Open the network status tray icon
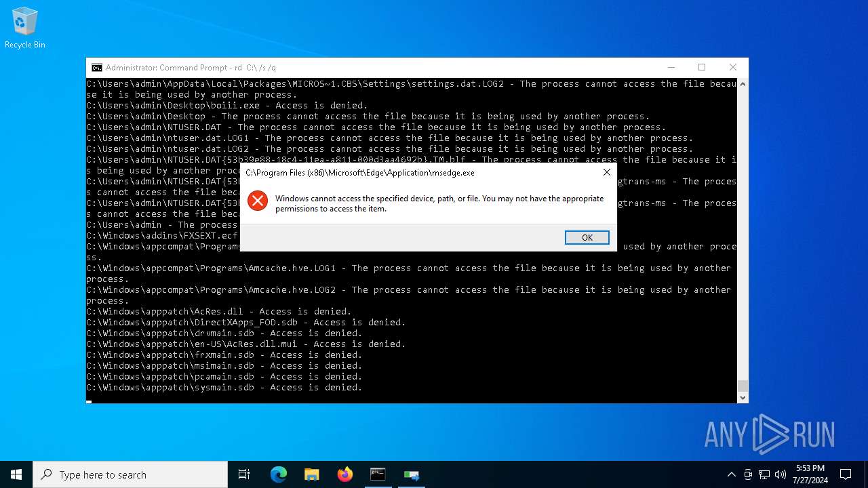 (764, 474)
